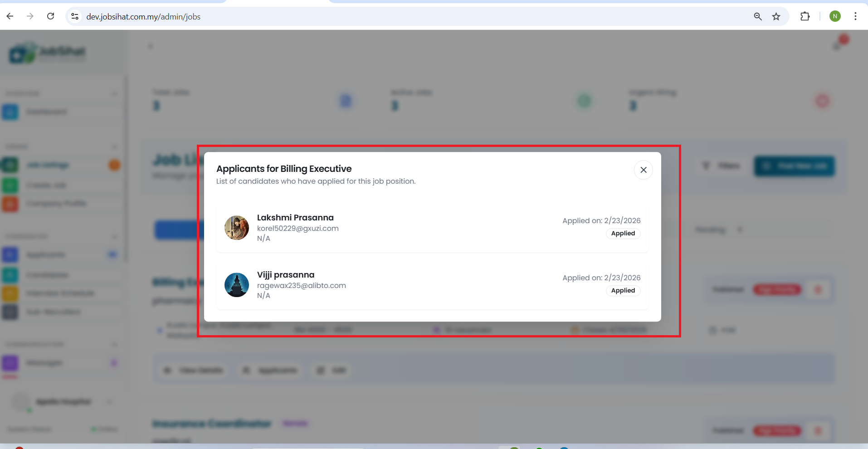The height and width of the screenshot is (449, 868).
Task: Select applicant name Vijji prasanna
Action: pyautogui.click(x=286, y=275)
